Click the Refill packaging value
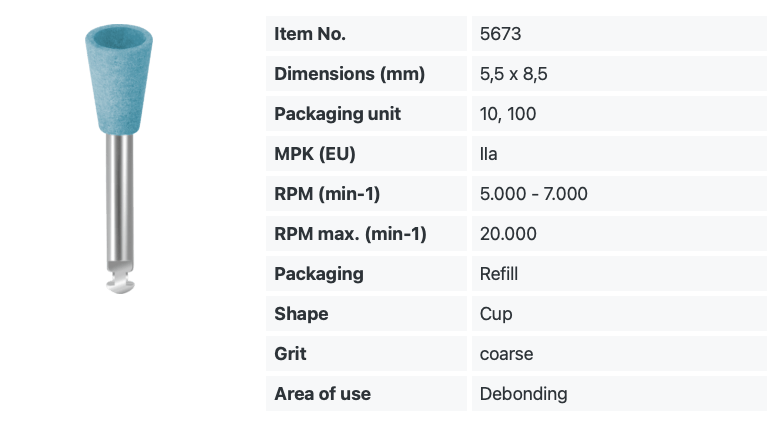Image resolution: width=779 pixels, height=445 pixels. [x=499, y=274]
